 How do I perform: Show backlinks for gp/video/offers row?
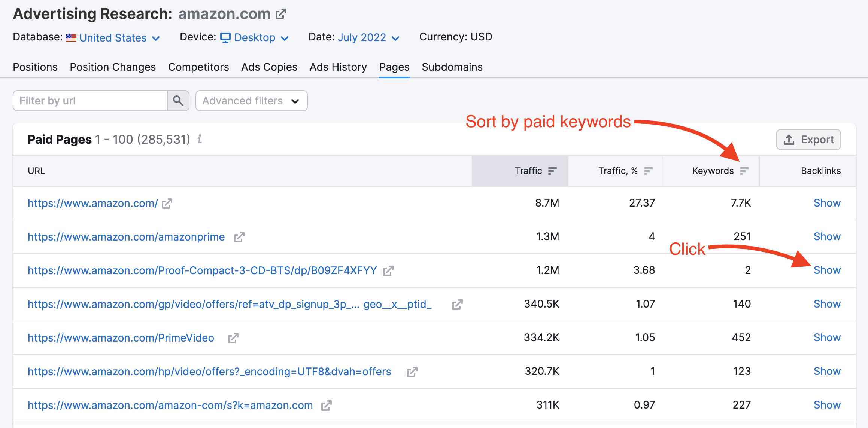click(827, 304)
